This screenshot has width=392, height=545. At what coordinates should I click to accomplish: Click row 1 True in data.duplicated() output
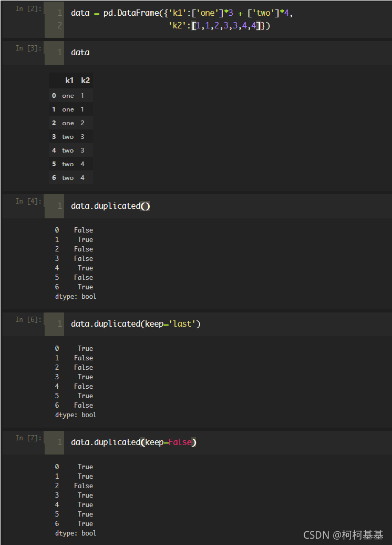coord(86,239)
